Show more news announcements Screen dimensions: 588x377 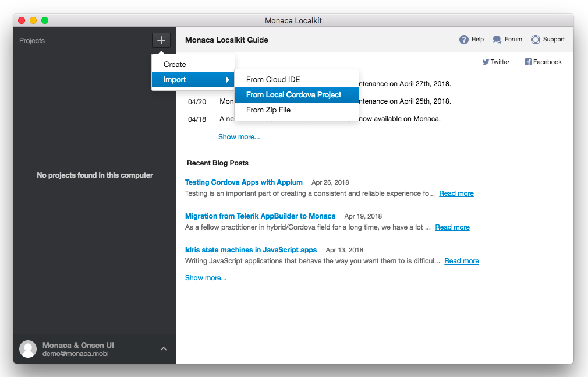coord(239,137)
